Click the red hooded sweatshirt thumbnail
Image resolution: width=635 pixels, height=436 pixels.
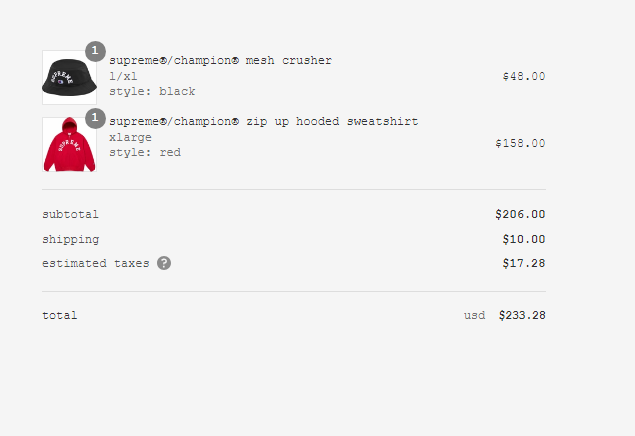click(x=69, y=145)
